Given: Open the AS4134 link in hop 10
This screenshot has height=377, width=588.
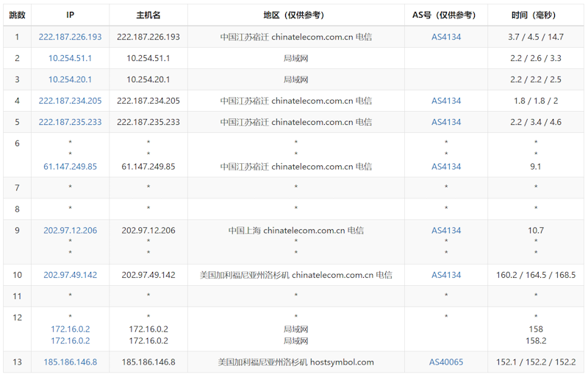Looking at the screenshot, I should [446, 275].
